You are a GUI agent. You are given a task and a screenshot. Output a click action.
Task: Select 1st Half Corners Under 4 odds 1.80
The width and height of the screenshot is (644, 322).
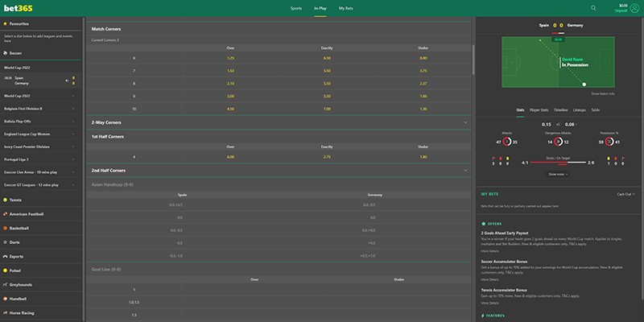423,157
